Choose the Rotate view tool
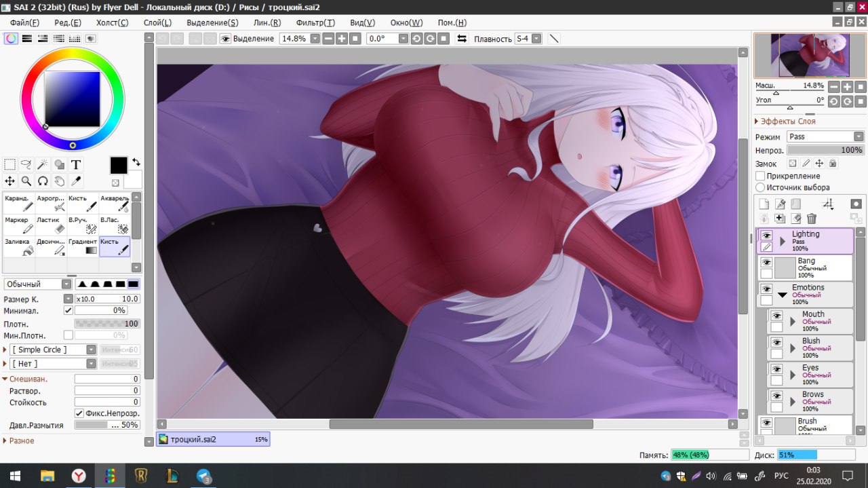Viewport: 868px width, 488px height. click(x=43, y=181)
